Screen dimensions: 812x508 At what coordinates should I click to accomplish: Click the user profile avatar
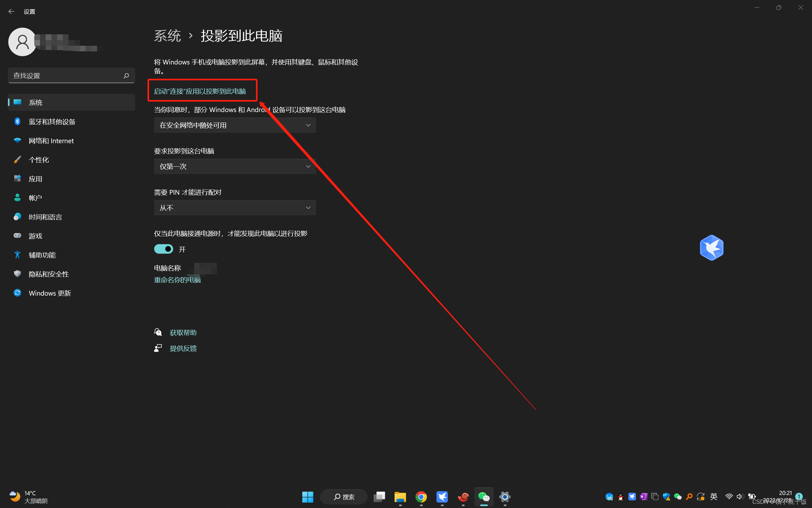[22, 42]
